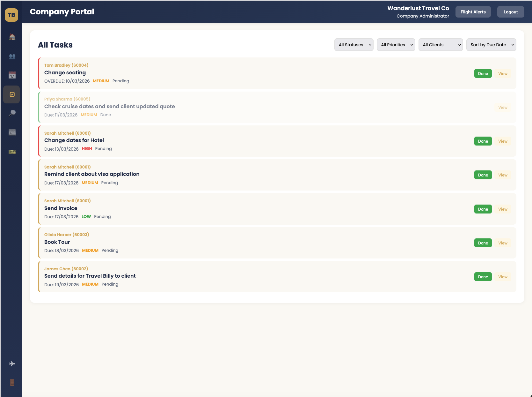Open the Calendar icon in sidebar

tap(11, 75)
